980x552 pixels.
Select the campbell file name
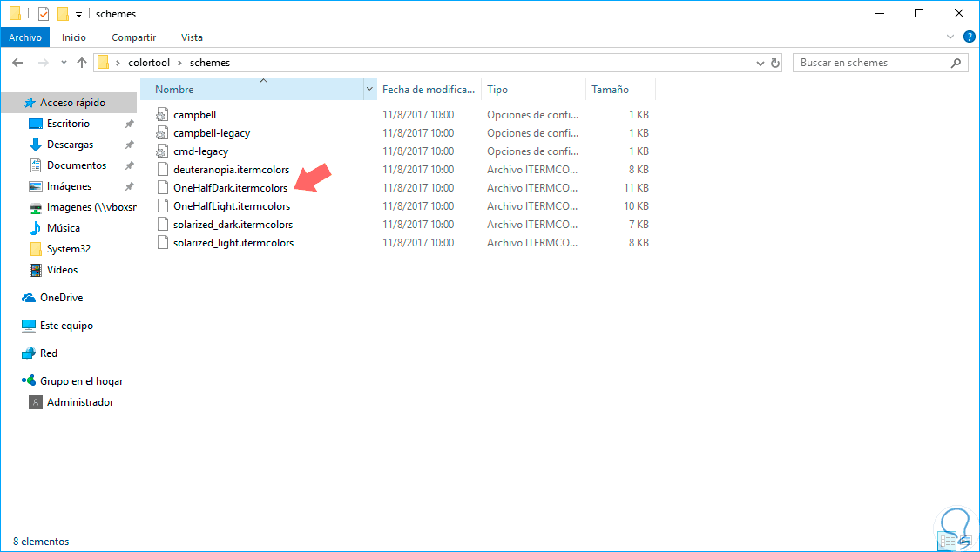[x=195, y=115]
